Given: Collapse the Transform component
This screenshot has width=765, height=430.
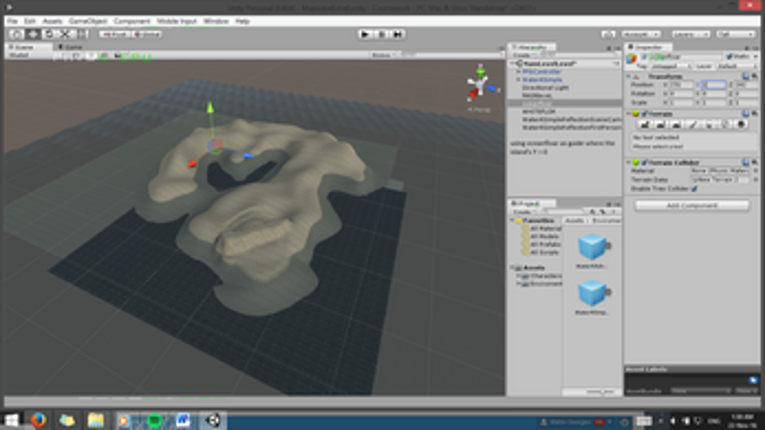Looking at the screenshot, I should click(x=628, y=77).
